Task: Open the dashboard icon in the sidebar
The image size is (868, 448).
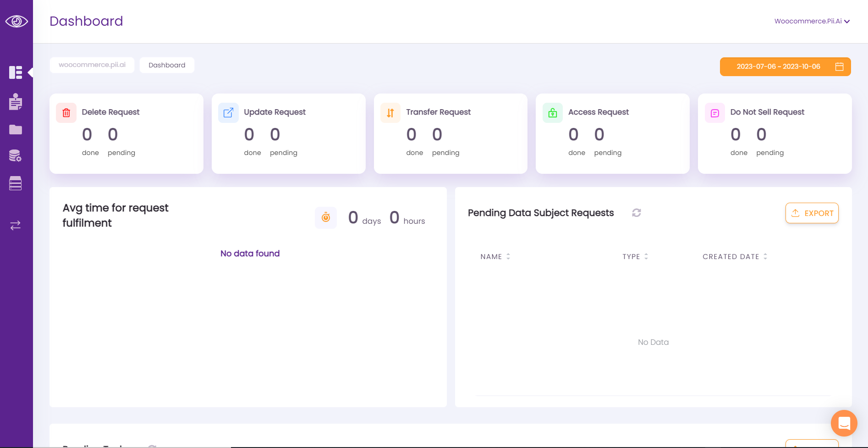Action: (x=16, y=72)
